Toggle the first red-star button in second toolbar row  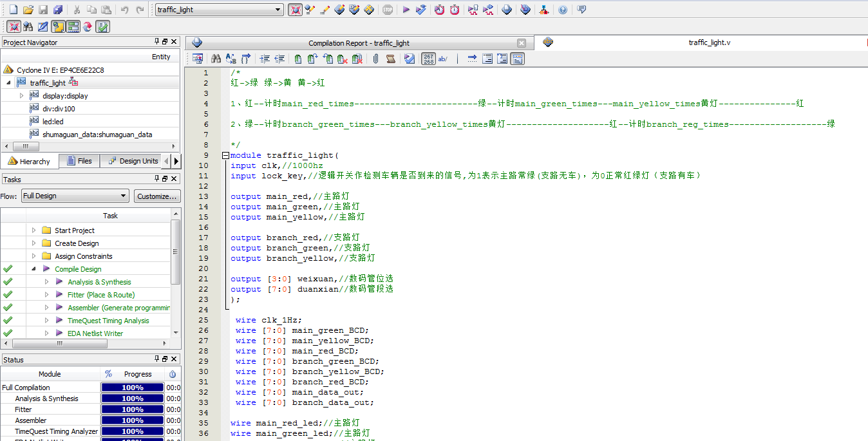pyautogui.click(x=13, y=26)
